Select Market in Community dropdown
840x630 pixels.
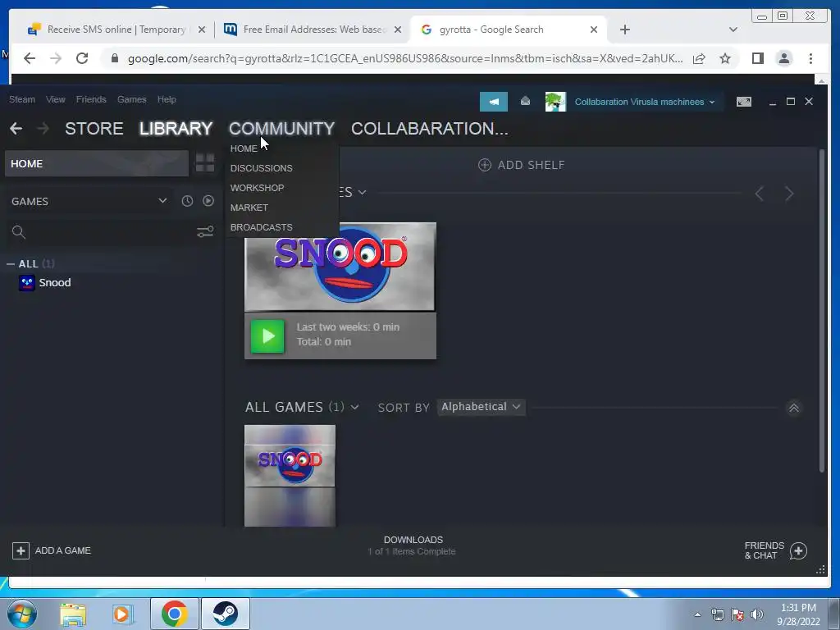(249, 208)
